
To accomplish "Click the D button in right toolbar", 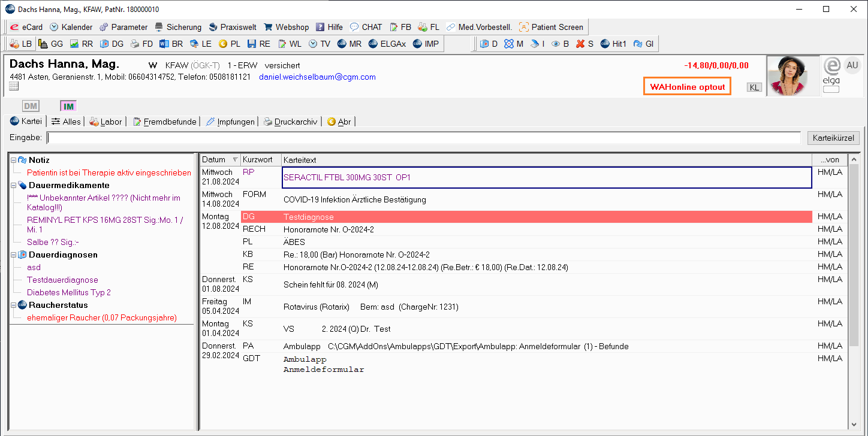I will (489, 44).
